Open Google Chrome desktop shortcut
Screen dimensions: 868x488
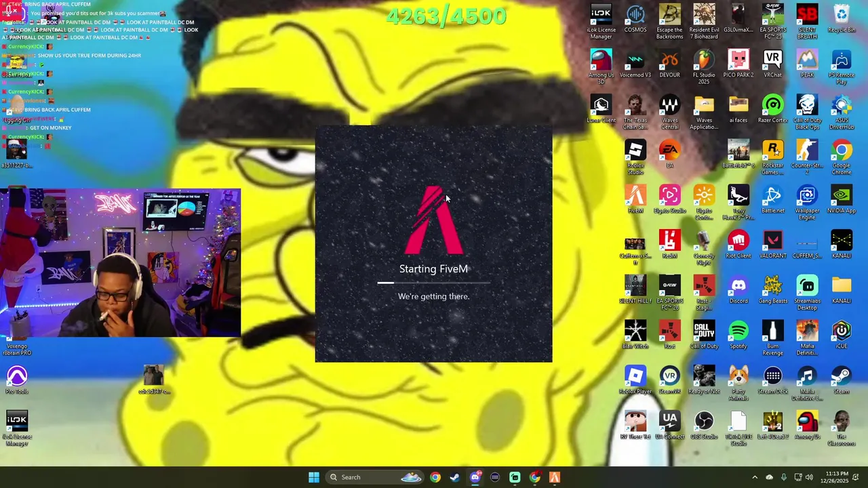click(x=842, y=158)
